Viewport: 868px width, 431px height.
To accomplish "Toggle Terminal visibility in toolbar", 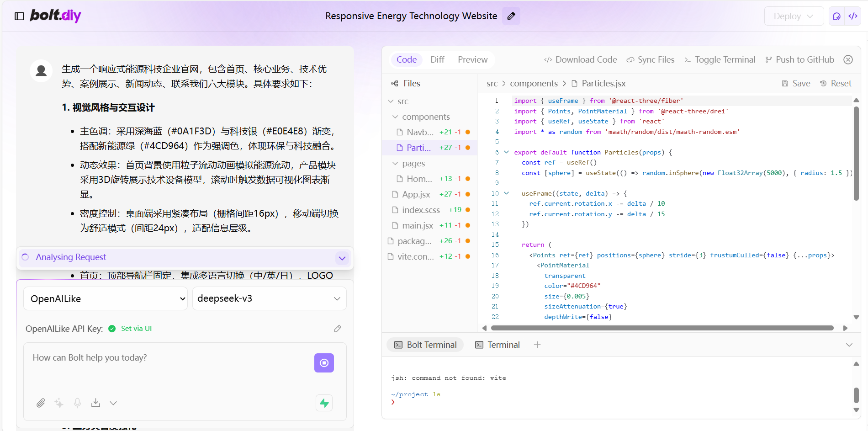I will click(x=720, y=59).
